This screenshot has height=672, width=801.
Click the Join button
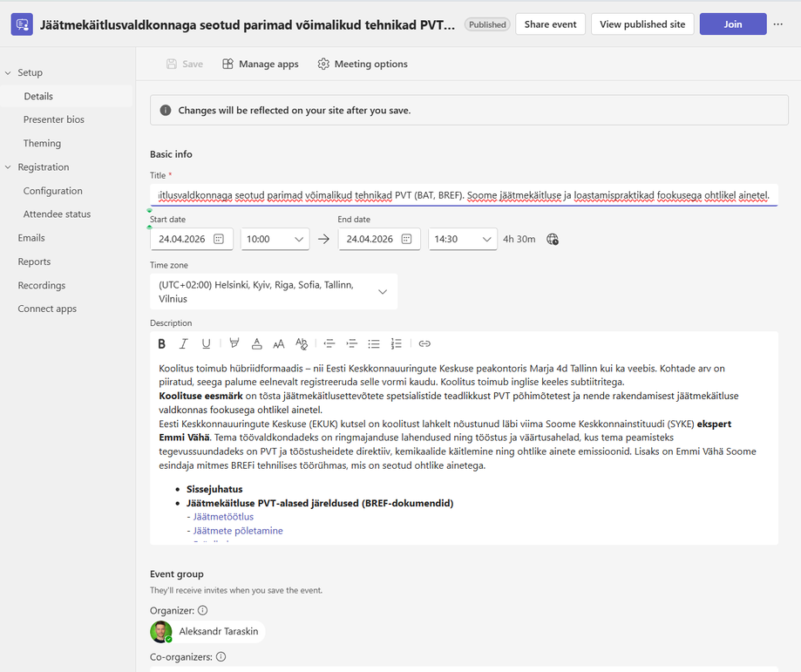(732, 24)
